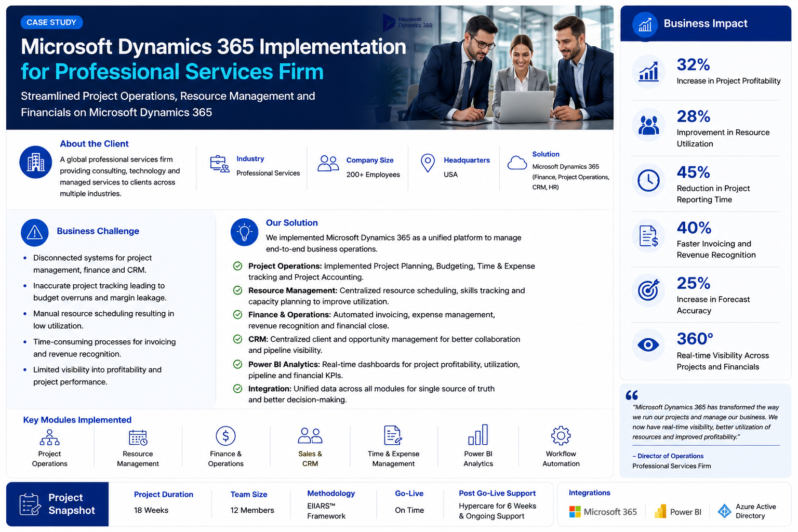The image size is (798, 532).
Task: Select the location pin icon beside Headquarters
Action: pyautogui.click(x=428, y=163)
